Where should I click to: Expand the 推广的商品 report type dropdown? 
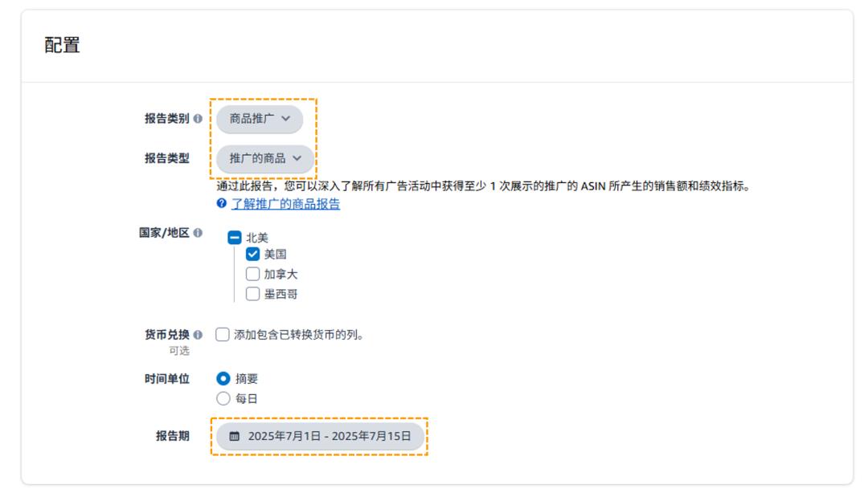point(264,159)
